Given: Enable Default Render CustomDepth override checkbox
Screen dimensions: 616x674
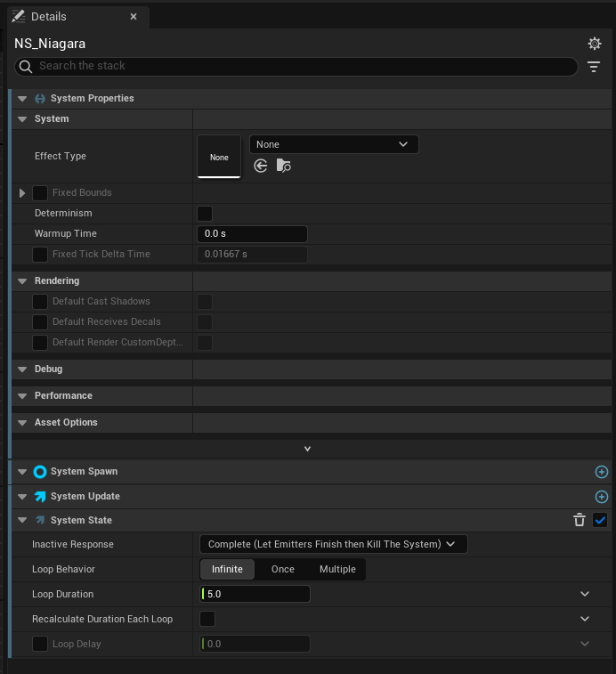Looking at the screenshot, I should coord(40,343).
